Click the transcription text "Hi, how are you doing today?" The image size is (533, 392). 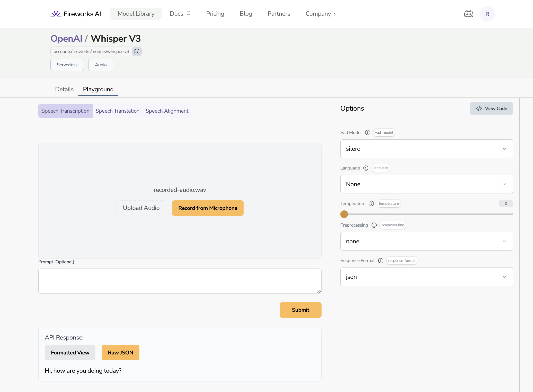(83, 371)
